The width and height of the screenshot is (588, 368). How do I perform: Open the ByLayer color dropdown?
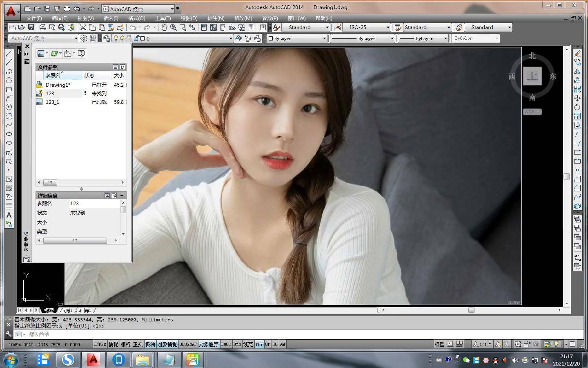coord(324,38)
